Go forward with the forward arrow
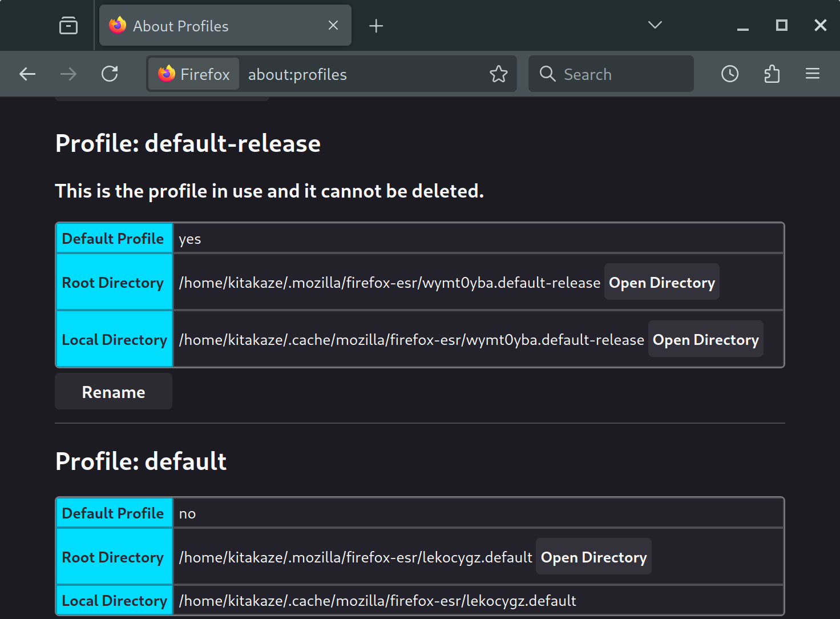 pos(68,74)
